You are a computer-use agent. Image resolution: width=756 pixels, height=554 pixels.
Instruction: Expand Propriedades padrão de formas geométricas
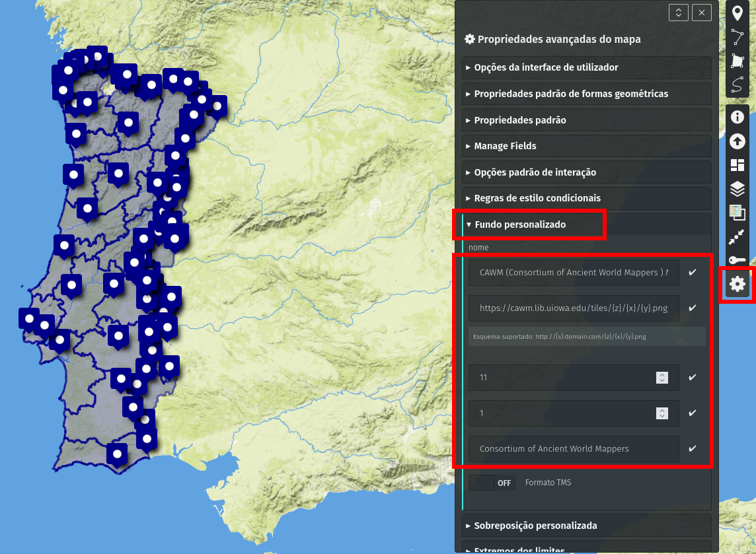(586, 94)
